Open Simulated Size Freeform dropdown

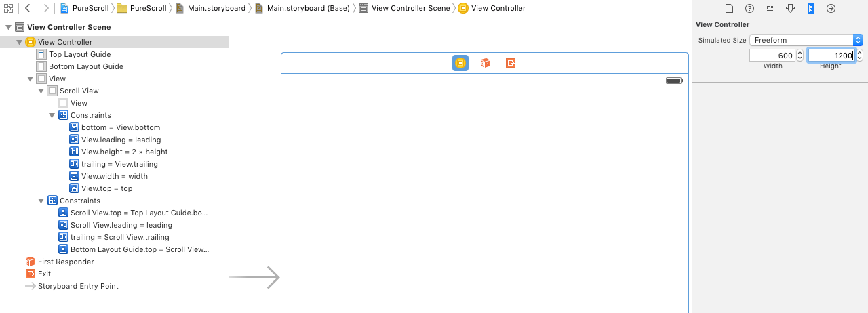coord(806,40)
